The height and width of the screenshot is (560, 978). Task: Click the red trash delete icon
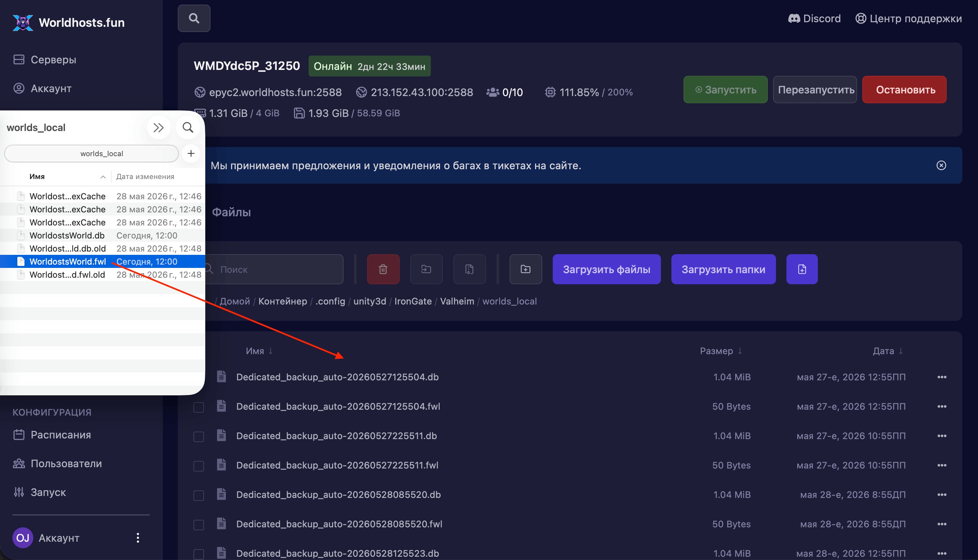pos(383,269)
